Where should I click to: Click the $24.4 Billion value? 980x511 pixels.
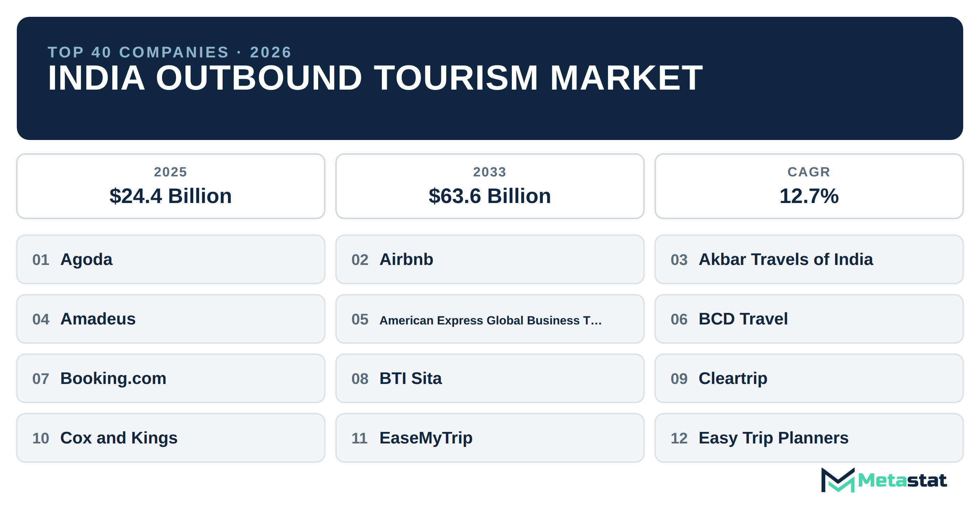[x=170, y=196]
